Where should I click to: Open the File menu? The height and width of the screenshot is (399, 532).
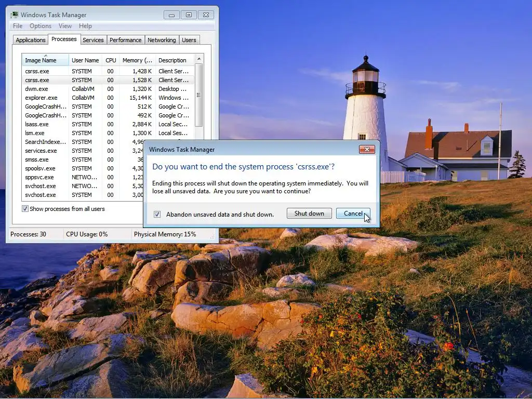click(x=18, y=26)
